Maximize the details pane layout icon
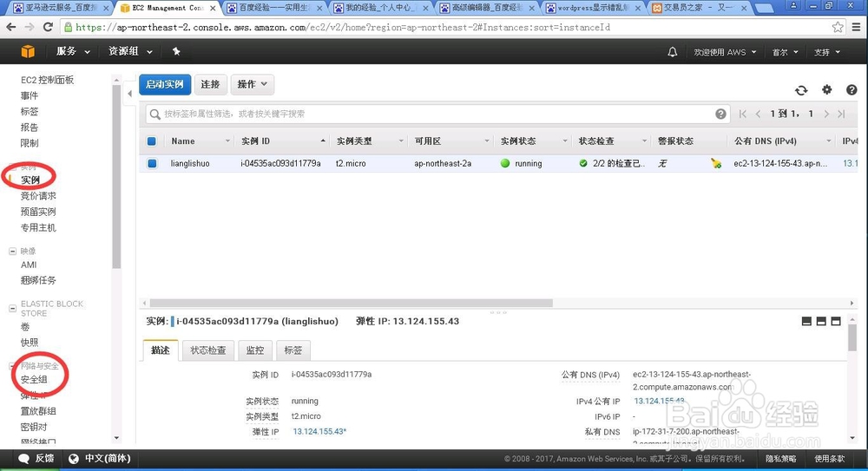868x471 pixels. click(836, 322)
